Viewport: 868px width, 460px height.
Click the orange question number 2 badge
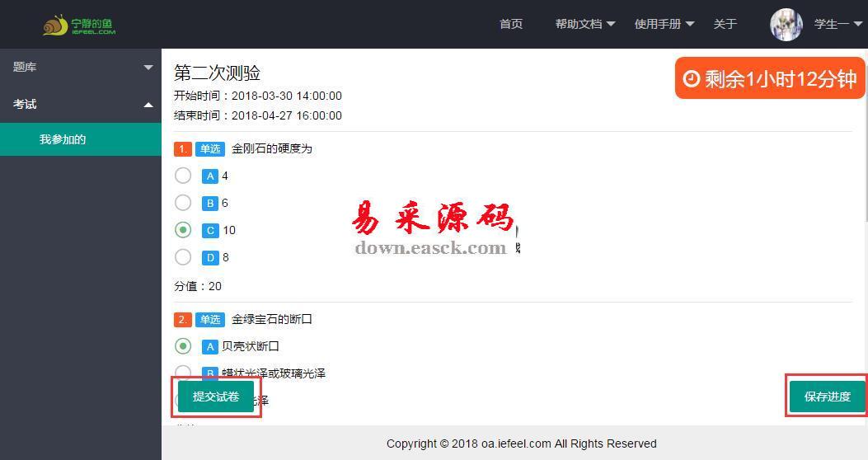point(183,319)
